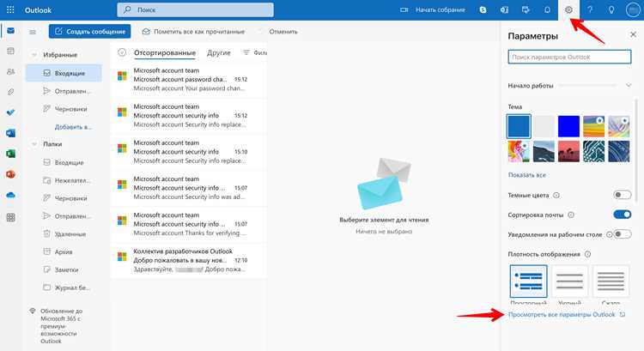Click Поиск параметров Outlook field
Screen dimensions: 644x351
point(569,57)
